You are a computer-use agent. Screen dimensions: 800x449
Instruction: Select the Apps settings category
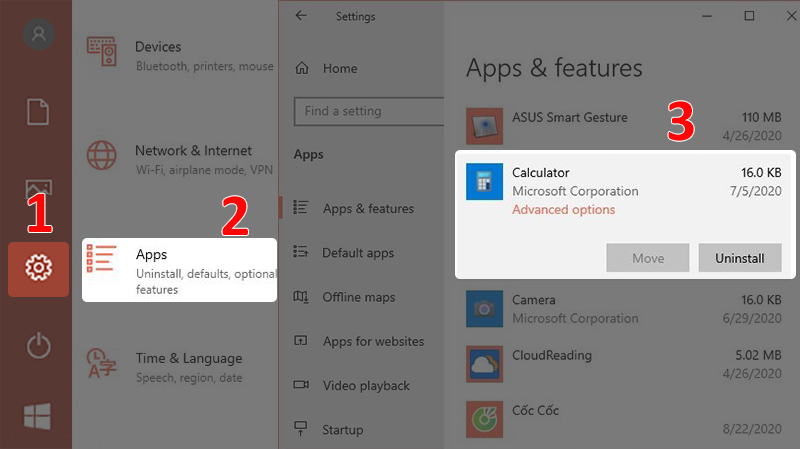178,268
